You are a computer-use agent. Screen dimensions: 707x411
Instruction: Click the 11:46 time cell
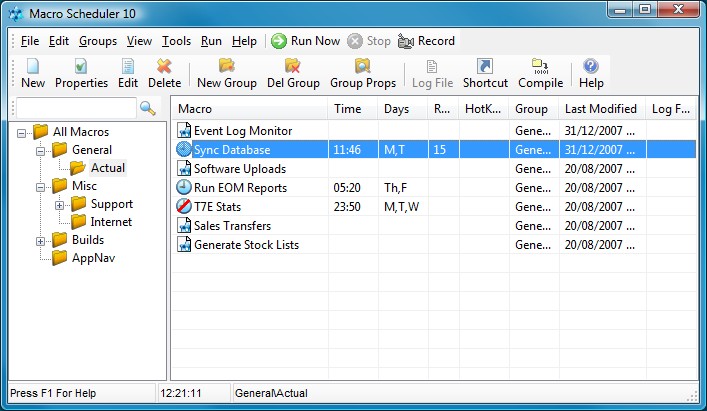point(353,150)
